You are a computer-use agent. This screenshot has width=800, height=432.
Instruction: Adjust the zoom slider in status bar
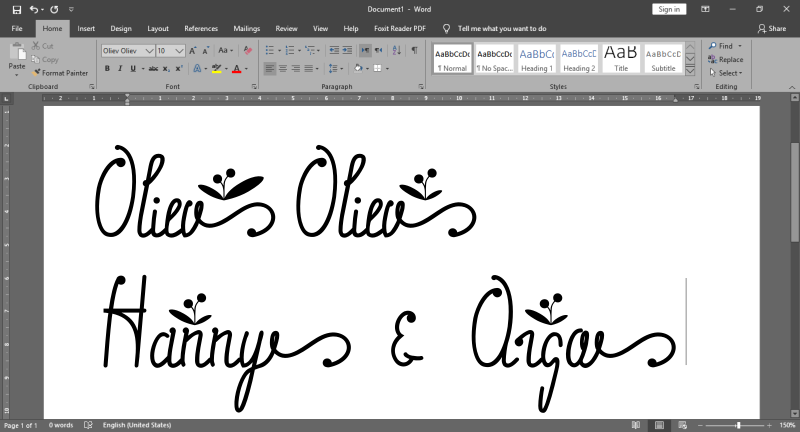[x=738, y=425]
